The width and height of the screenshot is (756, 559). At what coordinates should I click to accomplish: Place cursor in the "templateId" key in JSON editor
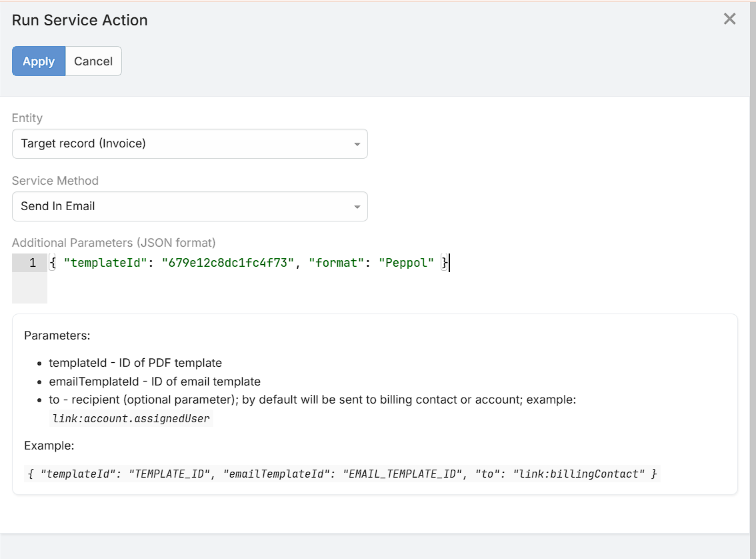point(105,263)
